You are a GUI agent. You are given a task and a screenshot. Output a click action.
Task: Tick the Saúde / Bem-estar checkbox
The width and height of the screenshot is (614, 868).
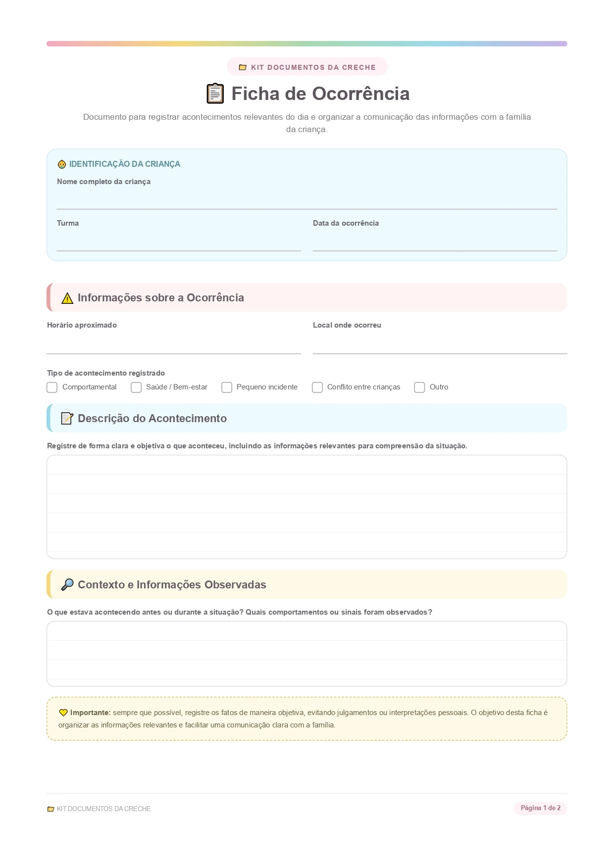136,387
